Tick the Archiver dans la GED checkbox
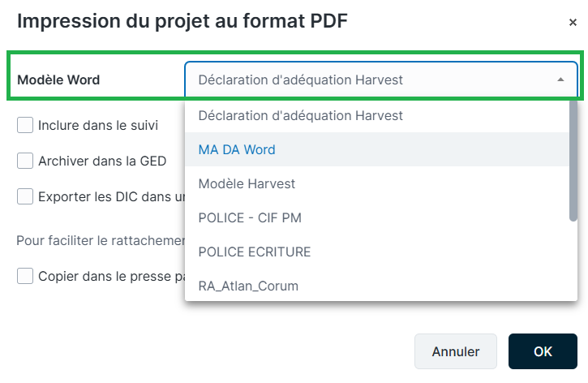 pos(25,161)
